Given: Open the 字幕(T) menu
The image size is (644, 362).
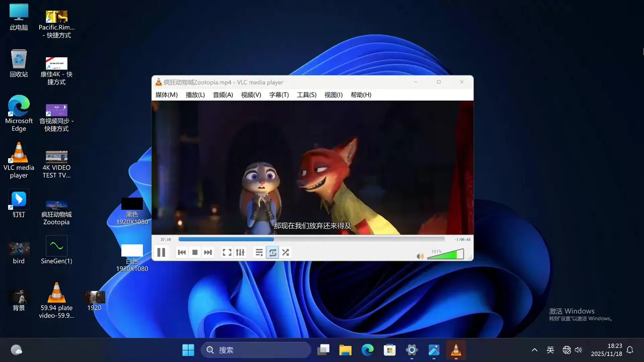Looking at the screenshot, I should [279, 95].
